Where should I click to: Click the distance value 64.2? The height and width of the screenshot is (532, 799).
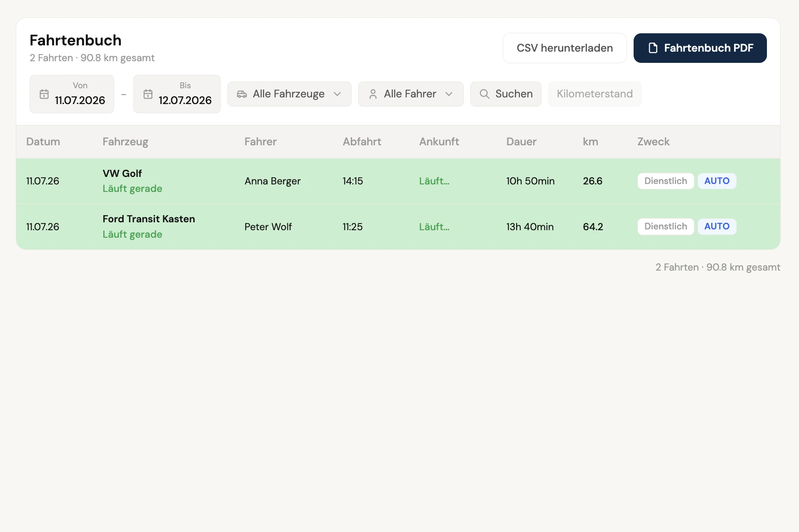pyautogui.click(x=593, y=227)
